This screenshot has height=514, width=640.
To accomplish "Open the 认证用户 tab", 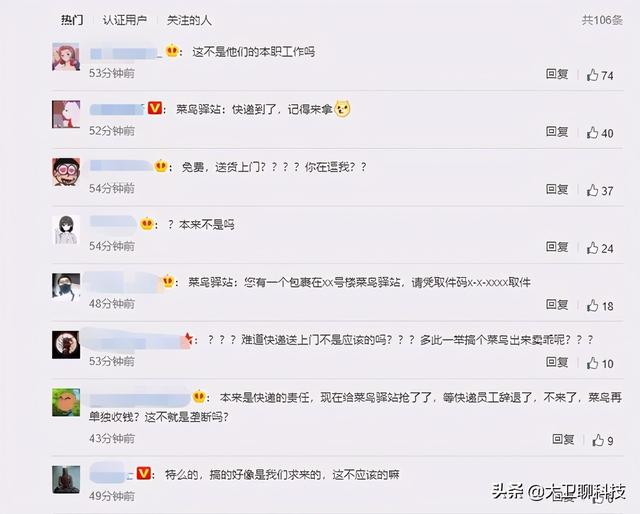I will pos(125,20).
